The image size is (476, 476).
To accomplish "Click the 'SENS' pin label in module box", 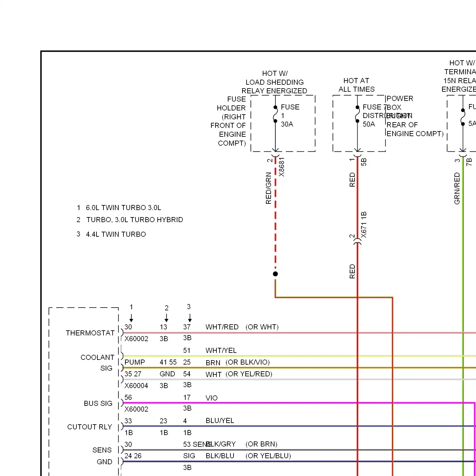I will click(x=102, y=450).
